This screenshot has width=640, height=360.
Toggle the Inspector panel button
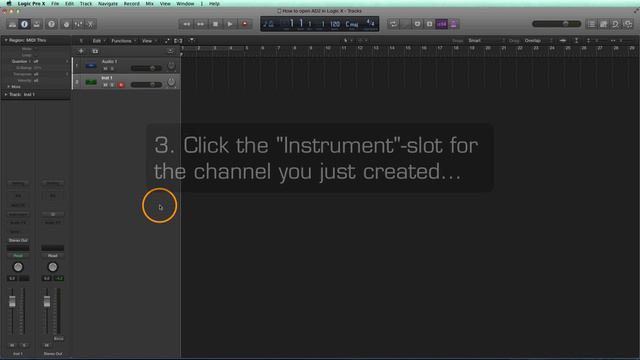24,24
